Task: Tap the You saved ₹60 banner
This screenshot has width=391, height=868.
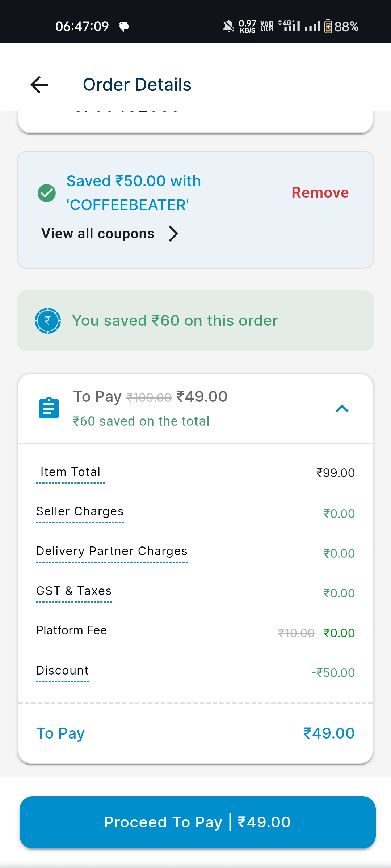Action: (x=195, y=321)
